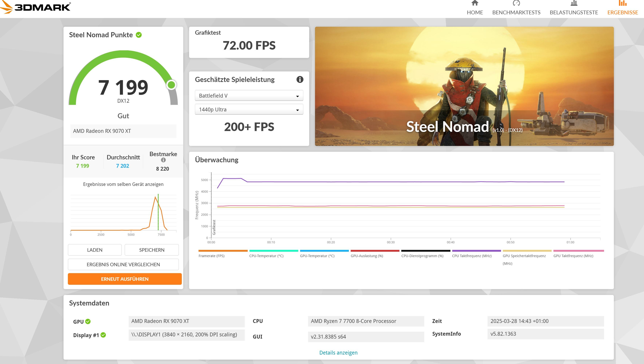Open the 1440p Ultra resolution dropdown
This screenshot has width=644, height=364.
pos(249,110)
